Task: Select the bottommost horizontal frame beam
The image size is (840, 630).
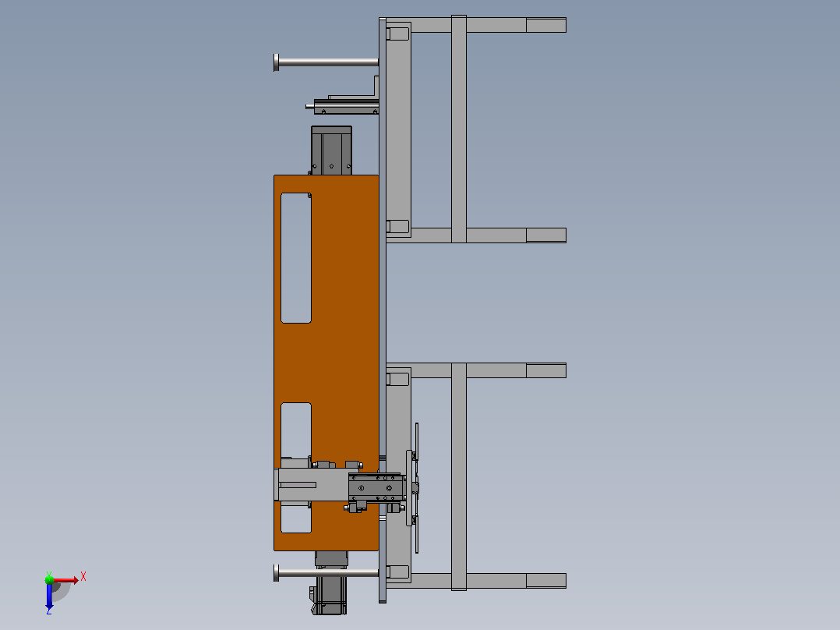Action: click(x=476, y=581)
